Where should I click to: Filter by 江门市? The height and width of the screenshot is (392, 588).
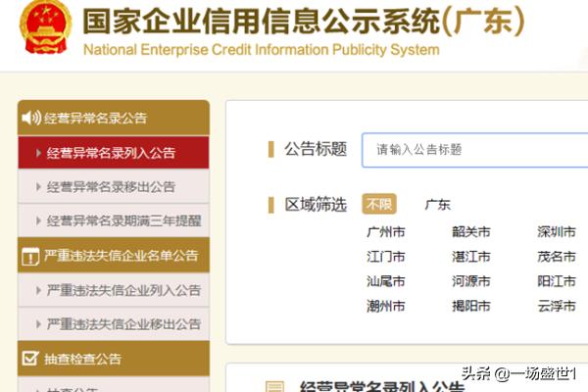tap(386, 257)
